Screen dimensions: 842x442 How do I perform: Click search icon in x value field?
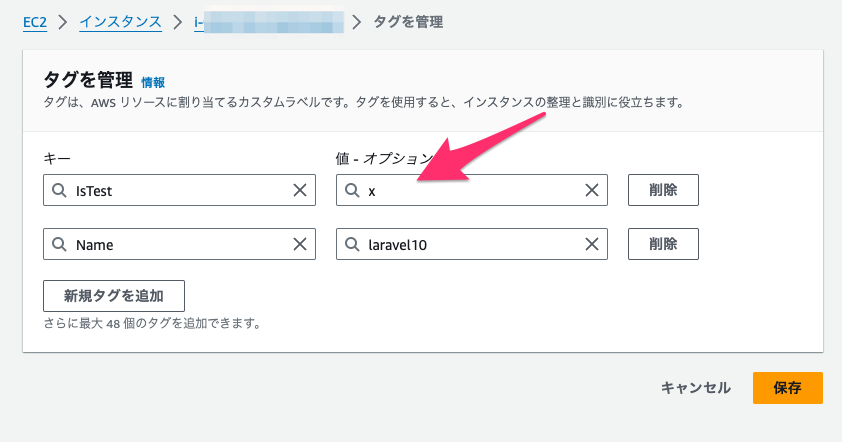pos(352,190)
